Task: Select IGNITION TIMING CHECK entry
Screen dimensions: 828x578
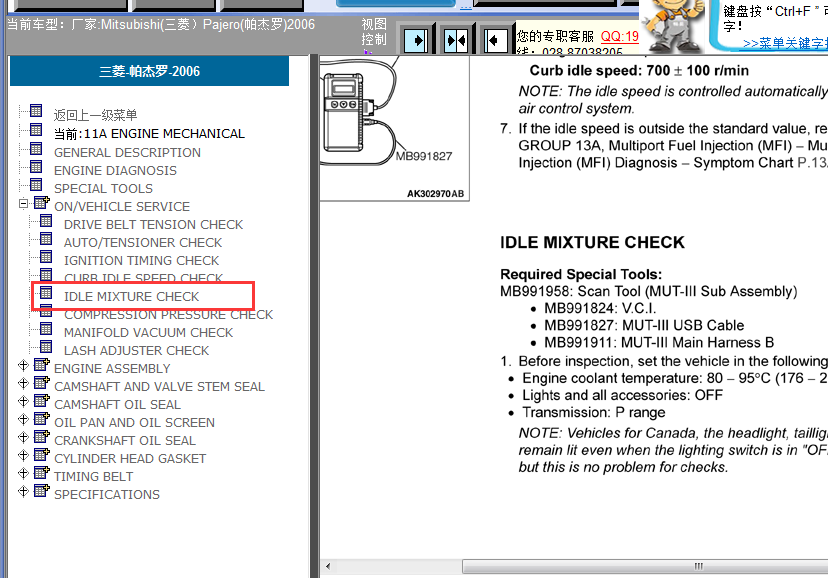Action: pyautogui.click(x=142, y=260)
